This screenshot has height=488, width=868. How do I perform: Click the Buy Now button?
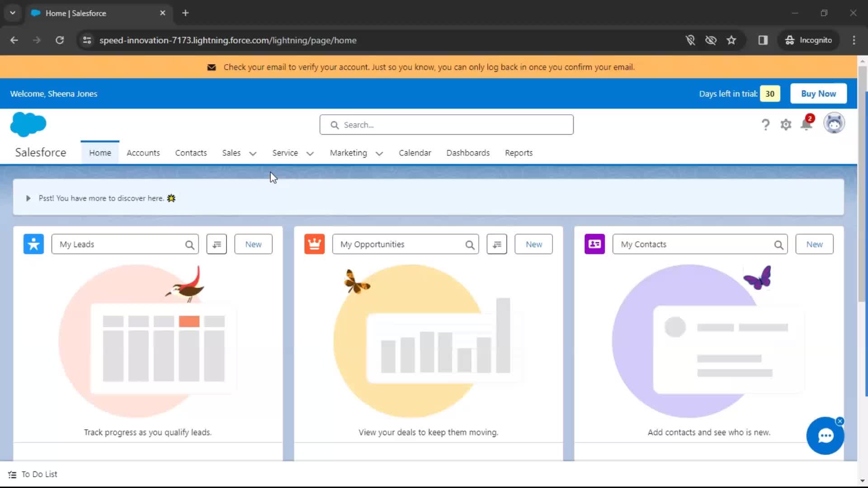pyautogui.click(x=818, y=94)
